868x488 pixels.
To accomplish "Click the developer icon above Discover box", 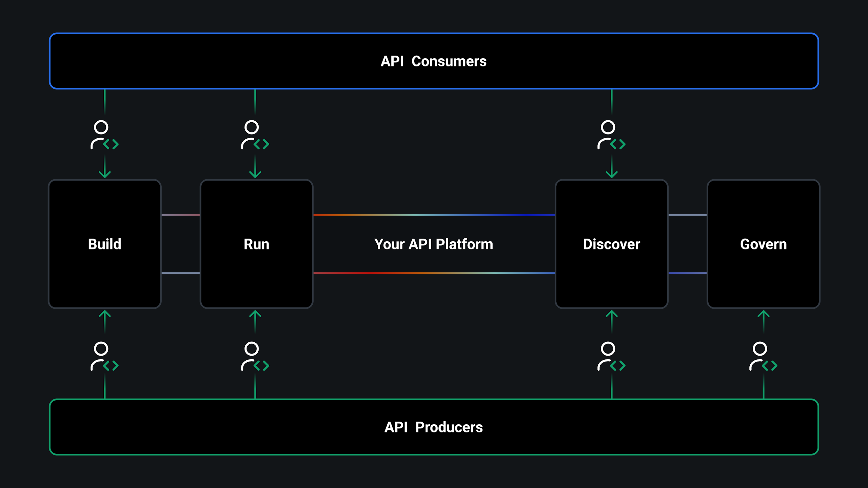I will click(x=611, y=135).
